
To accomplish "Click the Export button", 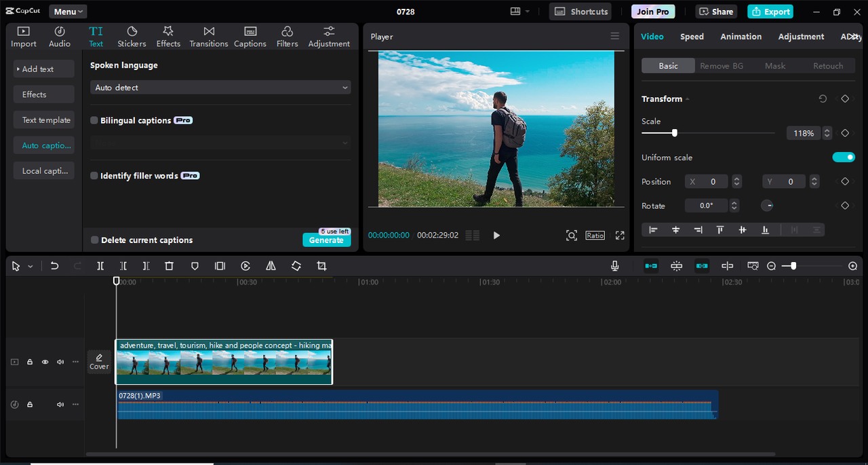I will [770, 12].
